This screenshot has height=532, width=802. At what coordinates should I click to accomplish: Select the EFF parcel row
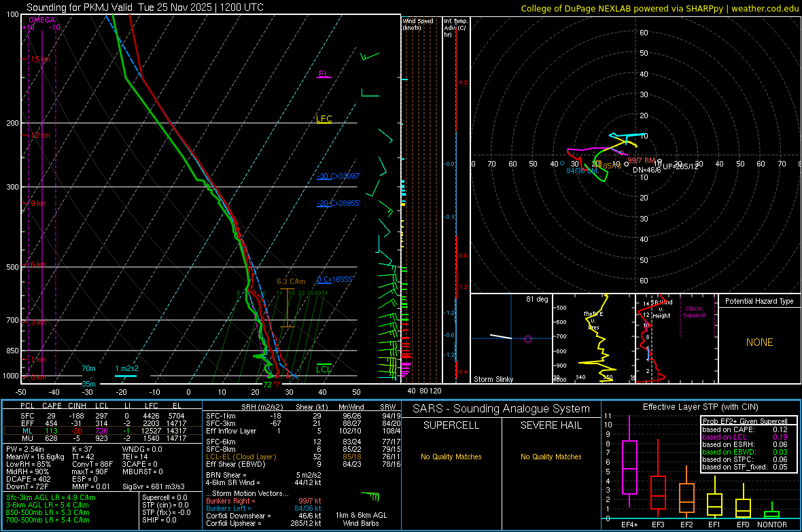click(103, 423)
